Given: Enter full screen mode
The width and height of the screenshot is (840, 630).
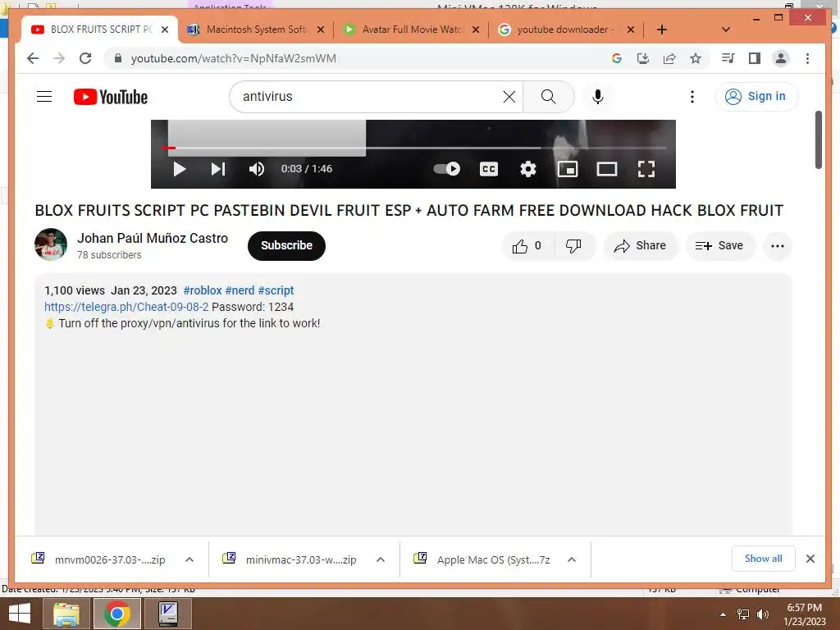Looking at the screenshot, I should (x=646, y=169).
